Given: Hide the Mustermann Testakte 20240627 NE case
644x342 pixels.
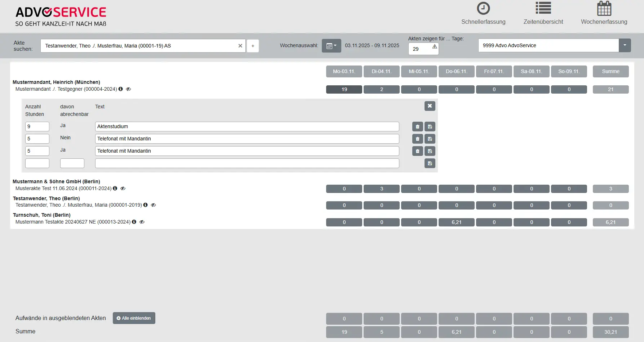Looking at the screenshot, I should point(142,222).
